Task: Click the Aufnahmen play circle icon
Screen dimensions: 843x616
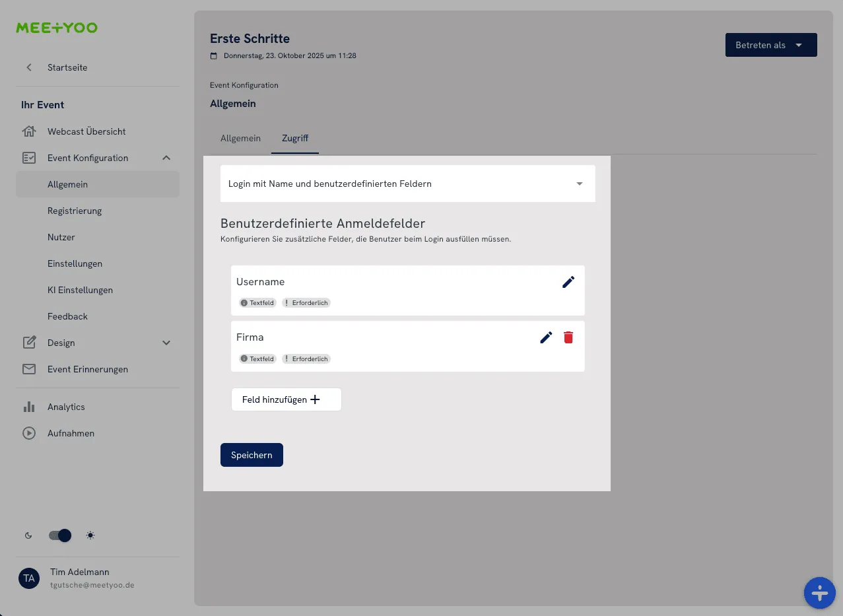Action: 29,433
